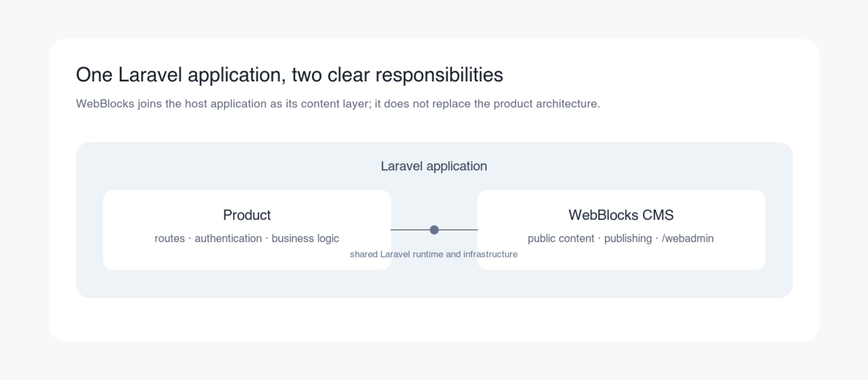
Task: Click 'shared Laravel runtime and infrastructure' caption
Action: [x=434, y=254]
